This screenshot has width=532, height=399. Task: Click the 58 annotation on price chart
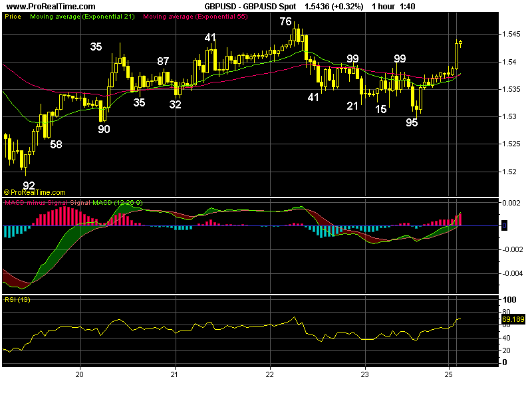click(x=56, y=144)
